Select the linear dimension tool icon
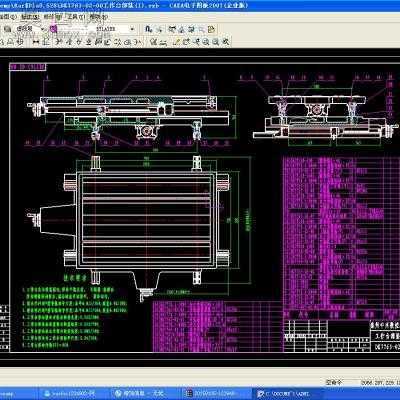Screen dimensions: 400x400 point(36,42)
